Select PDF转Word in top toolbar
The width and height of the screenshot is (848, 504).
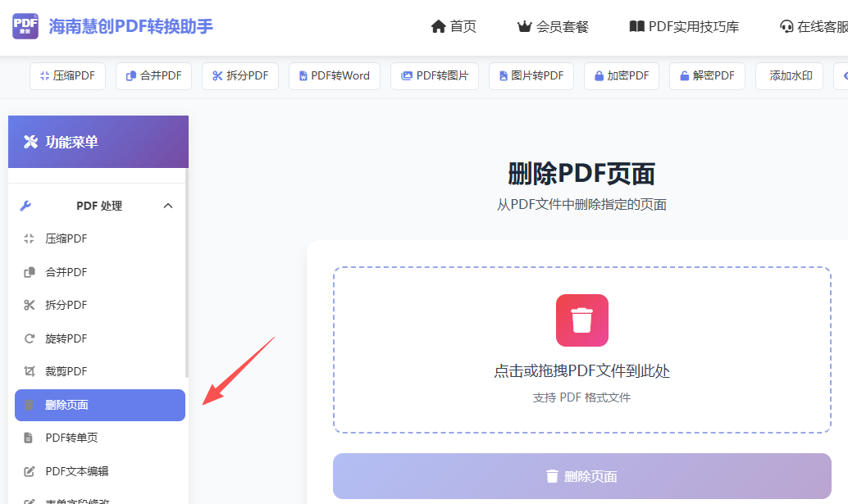(x=335, y=75)
